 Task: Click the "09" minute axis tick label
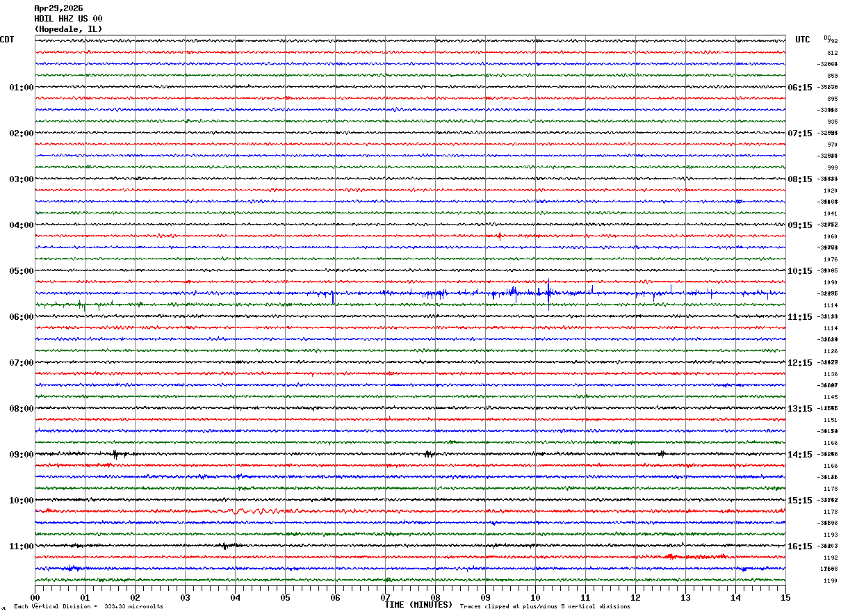pyautogui.click(x=485, y=597)
